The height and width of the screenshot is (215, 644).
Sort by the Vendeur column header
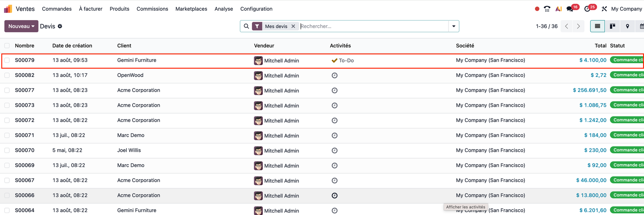[264, 46]
